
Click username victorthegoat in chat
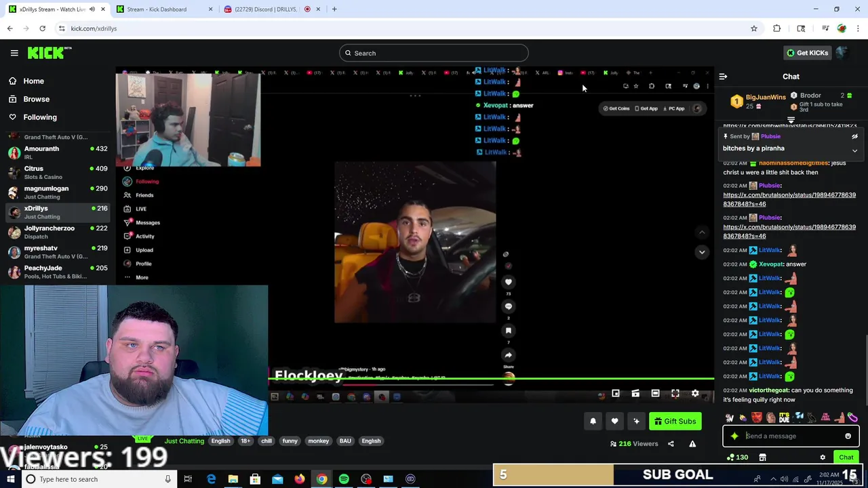(768, 390)
